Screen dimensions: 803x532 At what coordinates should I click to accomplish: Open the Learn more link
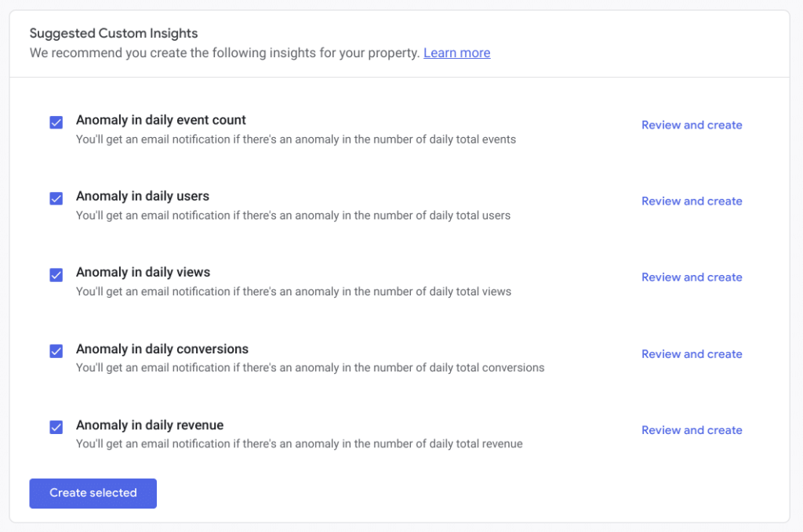tap(456, 52)
